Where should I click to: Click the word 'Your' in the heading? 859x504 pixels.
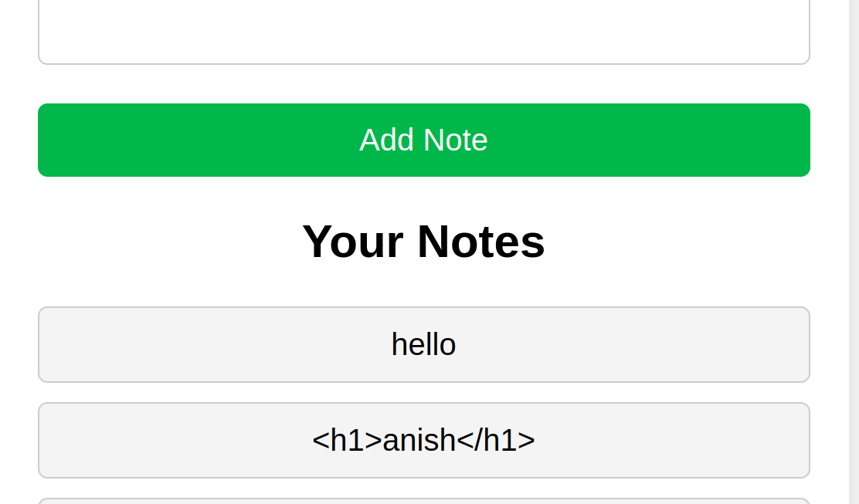click(x=352, y=242)
